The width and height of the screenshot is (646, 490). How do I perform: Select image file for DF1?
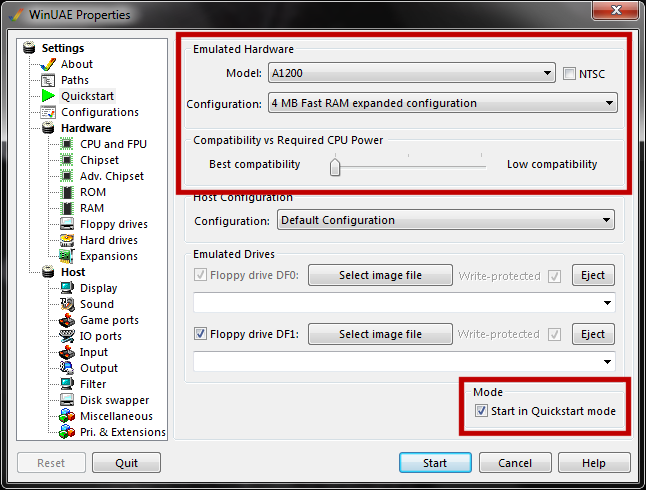[380, 334]
